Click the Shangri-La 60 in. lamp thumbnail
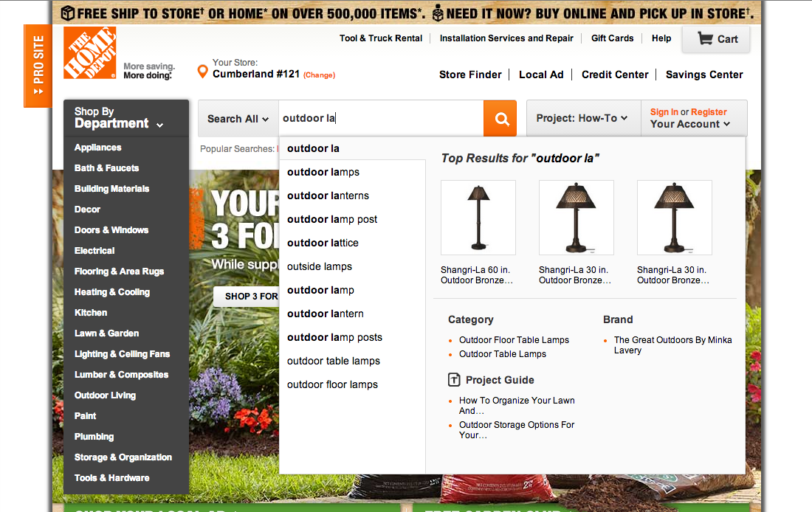 click(478, 217)
